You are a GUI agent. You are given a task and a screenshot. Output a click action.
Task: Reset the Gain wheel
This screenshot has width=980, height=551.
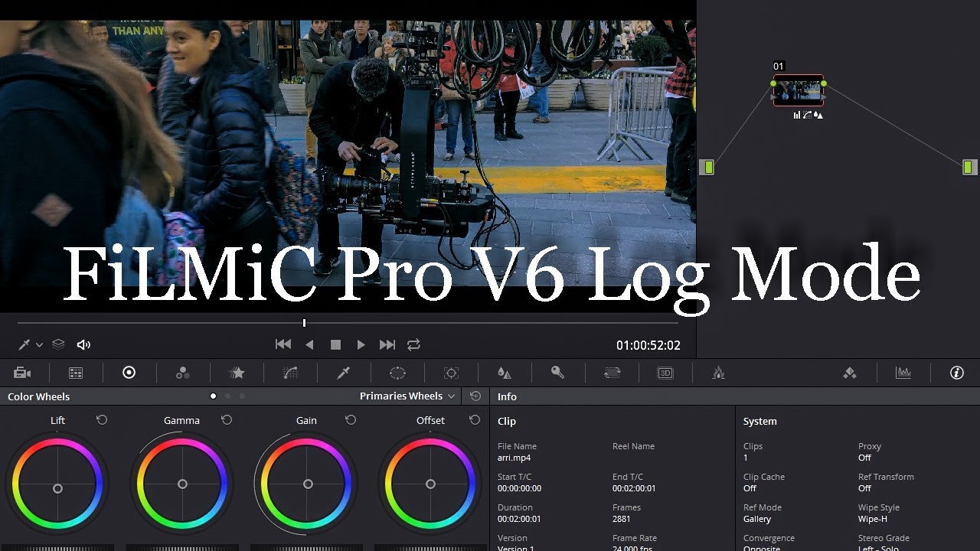click(x=351, y=420)
